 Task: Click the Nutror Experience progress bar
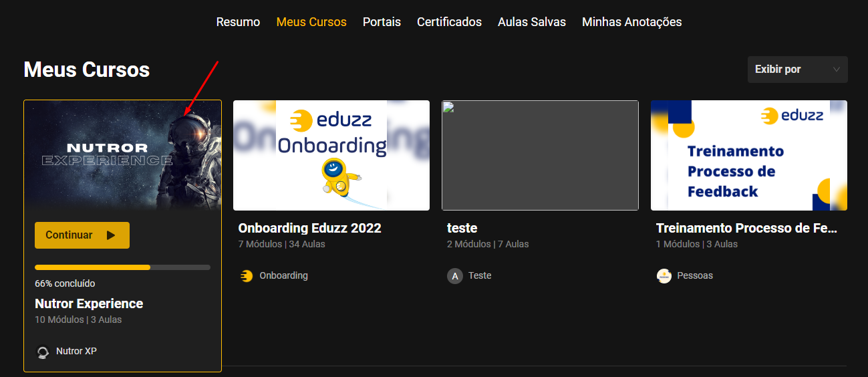tap(122, 267)
